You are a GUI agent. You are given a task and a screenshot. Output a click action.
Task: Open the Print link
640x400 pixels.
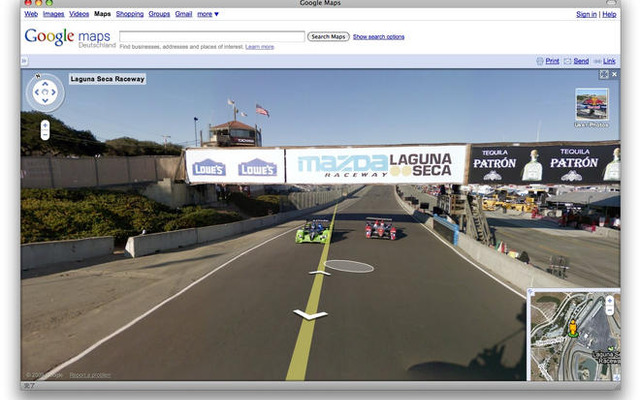[552, 61]
